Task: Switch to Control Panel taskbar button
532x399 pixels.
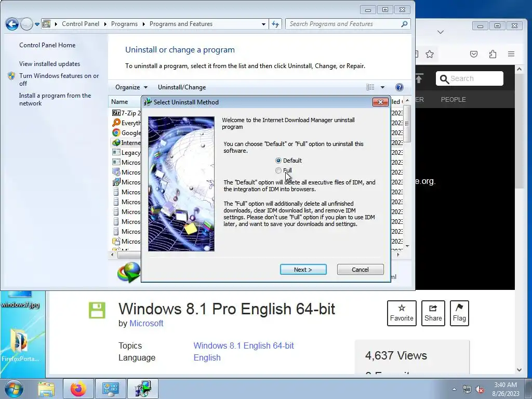Action: click(110, 389)
